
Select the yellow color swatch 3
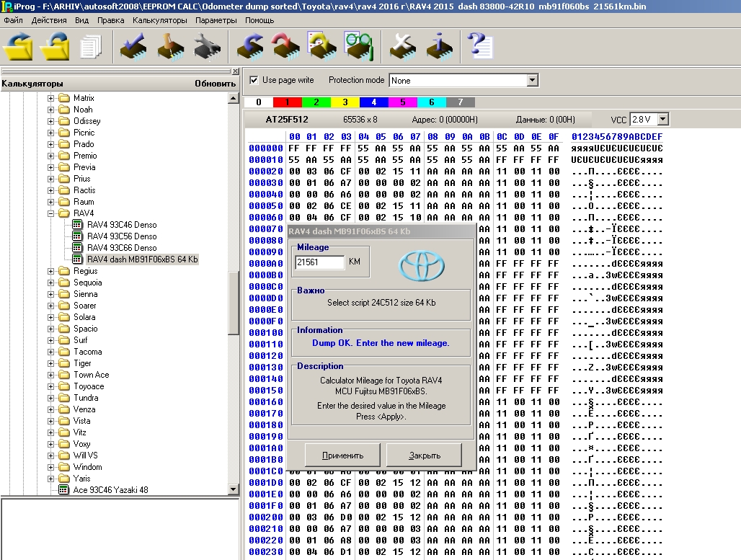345,102
